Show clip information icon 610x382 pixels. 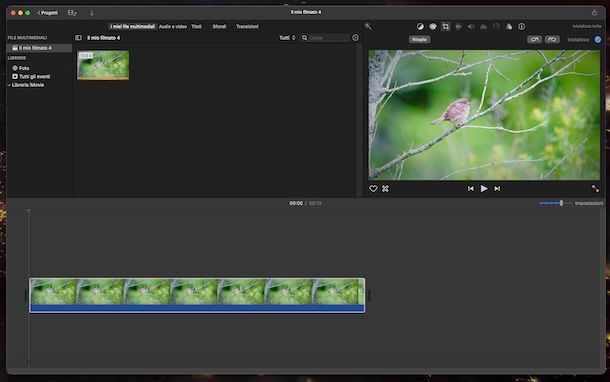(522, 26)
